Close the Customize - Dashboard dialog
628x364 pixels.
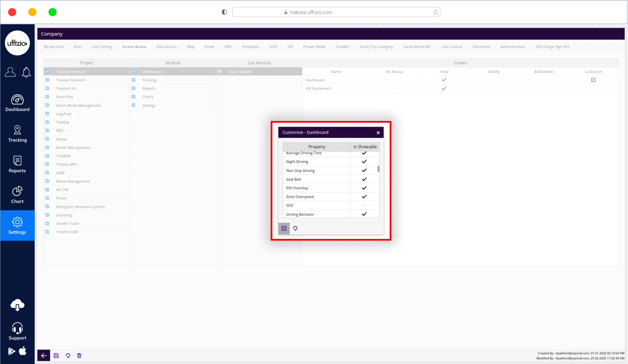(378, 133)
